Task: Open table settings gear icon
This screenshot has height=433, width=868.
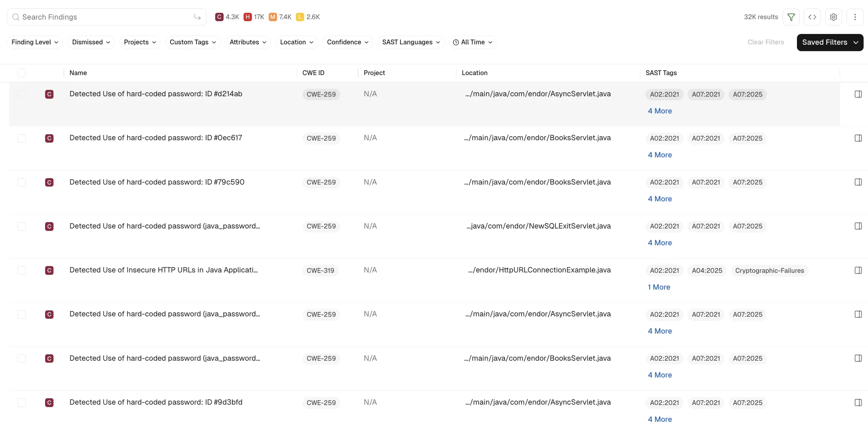Action: pyautogui.click(x=833, y=17)
